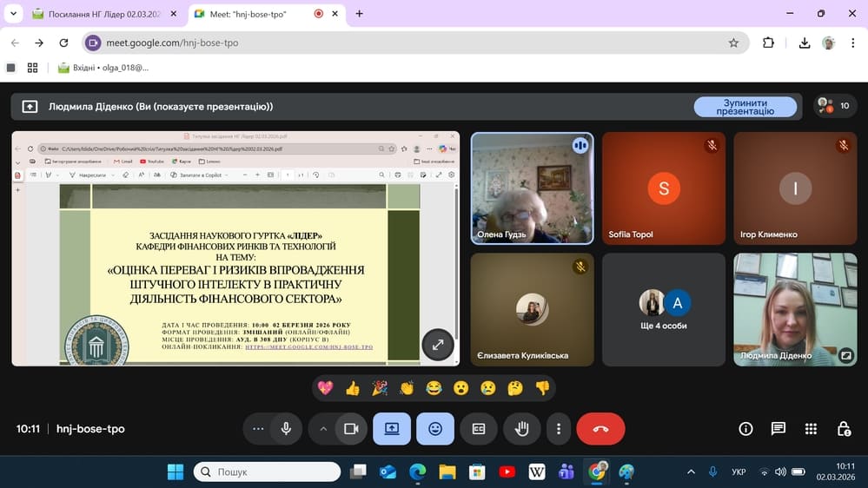Toggle closed captions button
868x488 pixels.
[x=478, y=429]
